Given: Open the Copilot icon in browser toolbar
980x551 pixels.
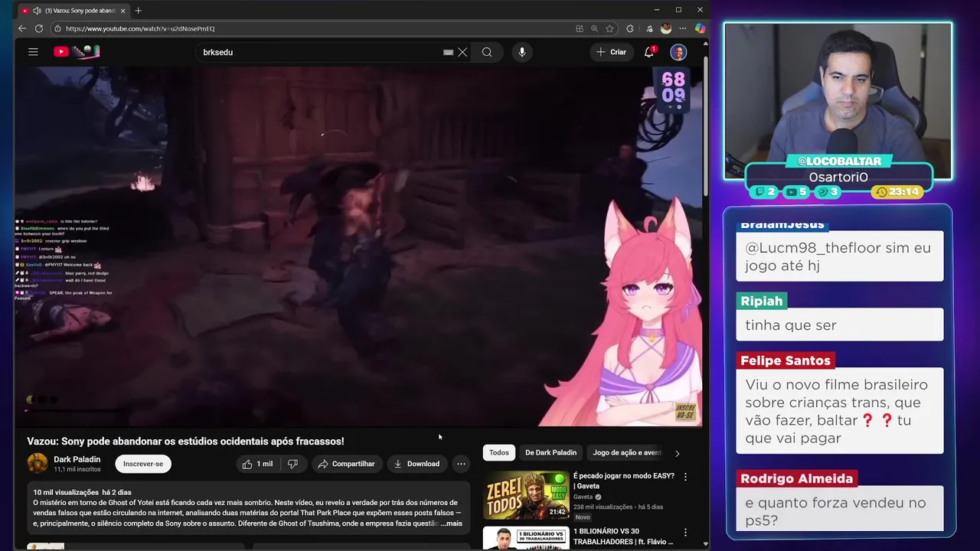Looking at the screenshot, I should coord(700,28).
